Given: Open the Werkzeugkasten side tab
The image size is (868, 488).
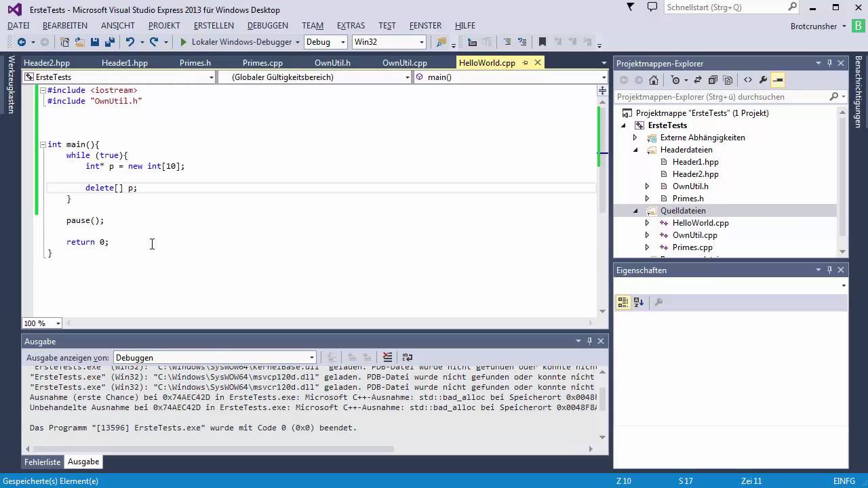Looking at the screenshot, I should pyautogui.click(x=11, y=84).
